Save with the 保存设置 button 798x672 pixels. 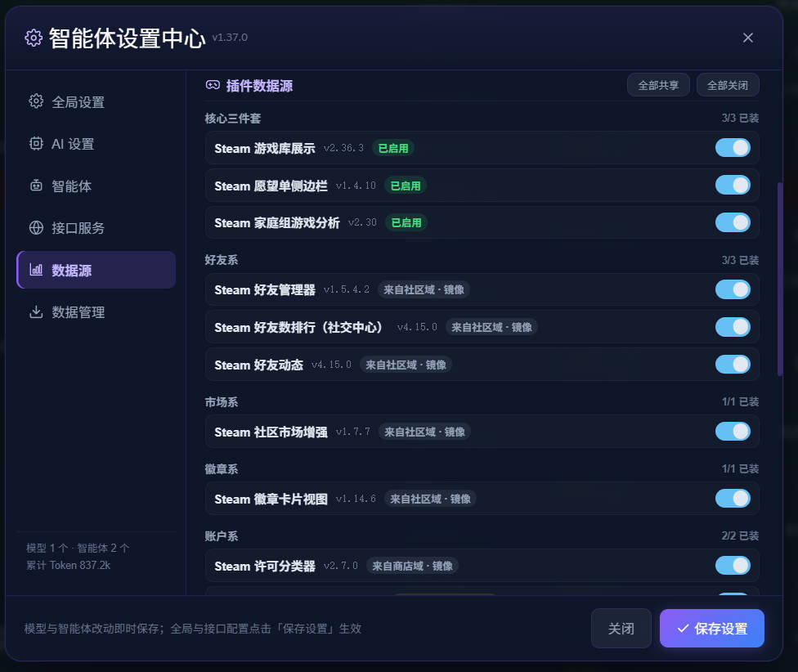712,628
